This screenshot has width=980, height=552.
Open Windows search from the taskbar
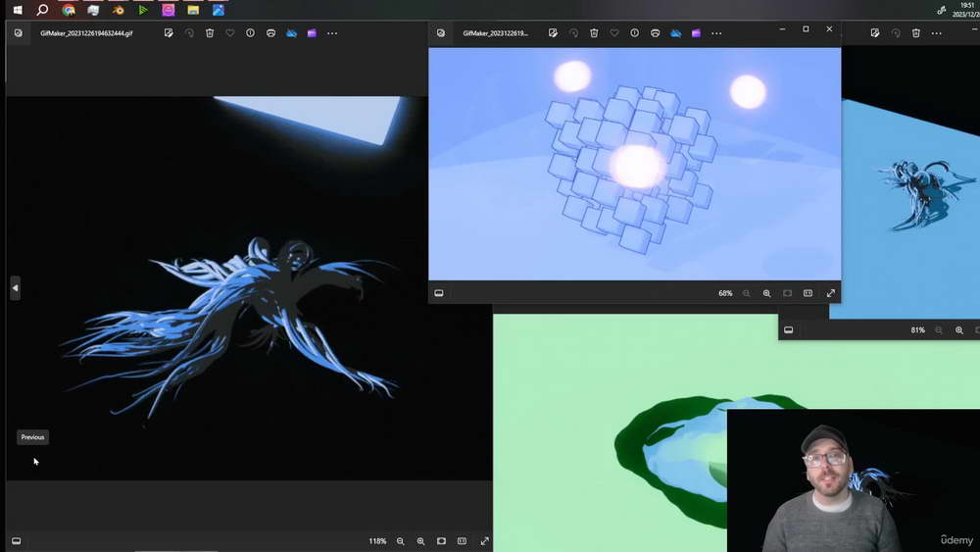[x=42, y=10]
